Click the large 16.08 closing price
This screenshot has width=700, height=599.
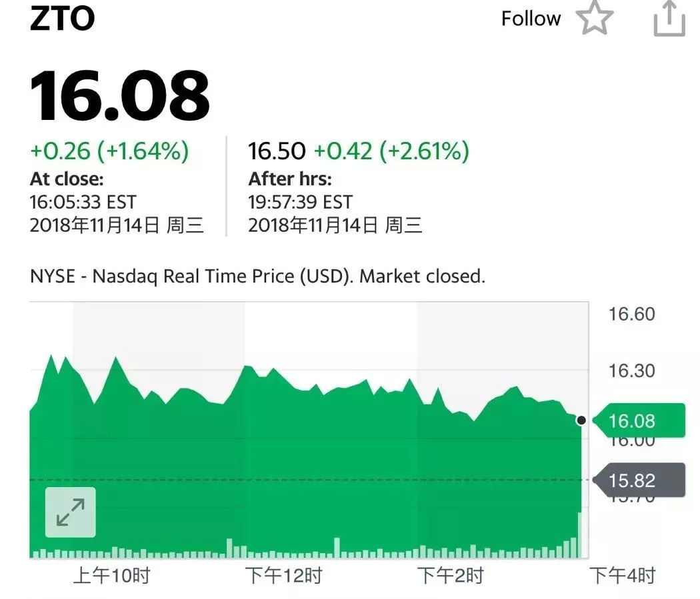120,95
